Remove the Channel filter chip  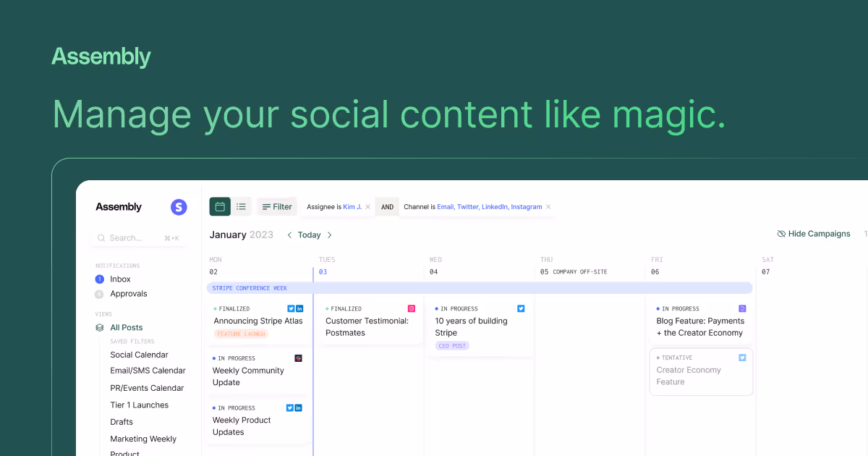pyautogui.click(x=548, y=207)
